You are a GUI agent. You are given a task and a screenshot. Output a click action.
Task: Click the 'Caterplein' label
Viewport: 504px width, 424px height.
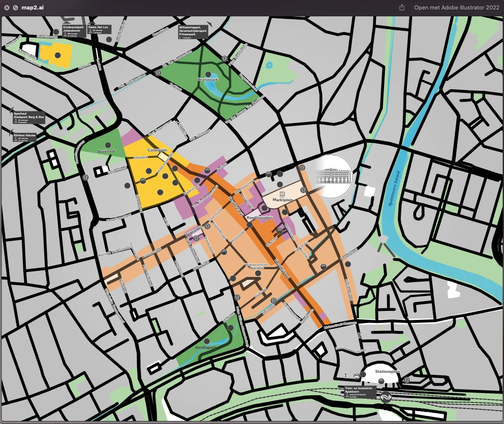(x=158, y=150)
